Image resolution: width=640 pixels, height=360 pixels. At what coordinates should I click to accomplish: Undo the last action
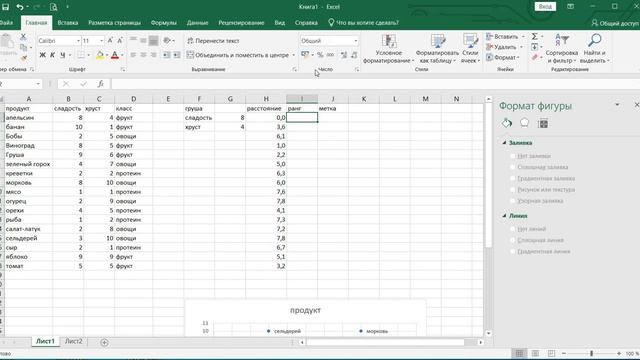(x=20, y=7)
